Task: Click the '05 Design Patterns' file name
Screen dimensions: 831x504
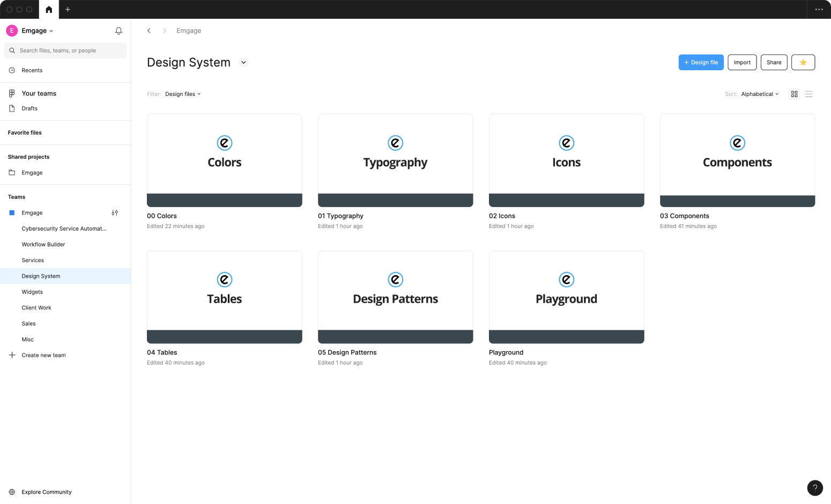Action: click(347, 352)
